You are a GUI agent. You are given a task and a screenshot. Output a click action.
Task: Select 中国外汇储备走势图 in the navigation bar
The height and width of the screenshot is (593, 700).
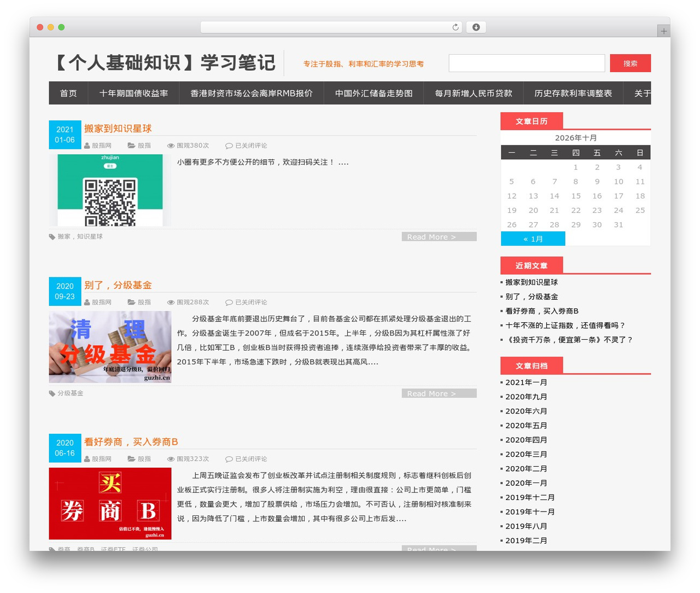point(374,93)
